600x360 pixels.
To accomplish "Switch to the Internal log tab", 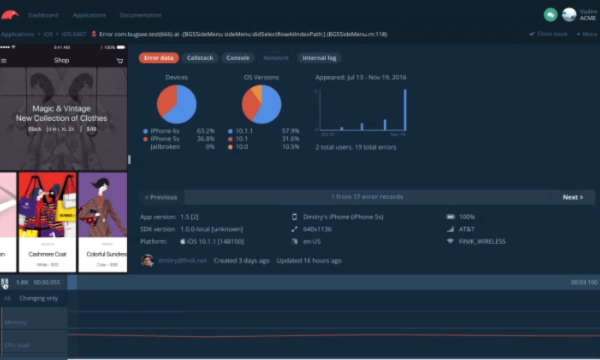I will tap(319, 58).
